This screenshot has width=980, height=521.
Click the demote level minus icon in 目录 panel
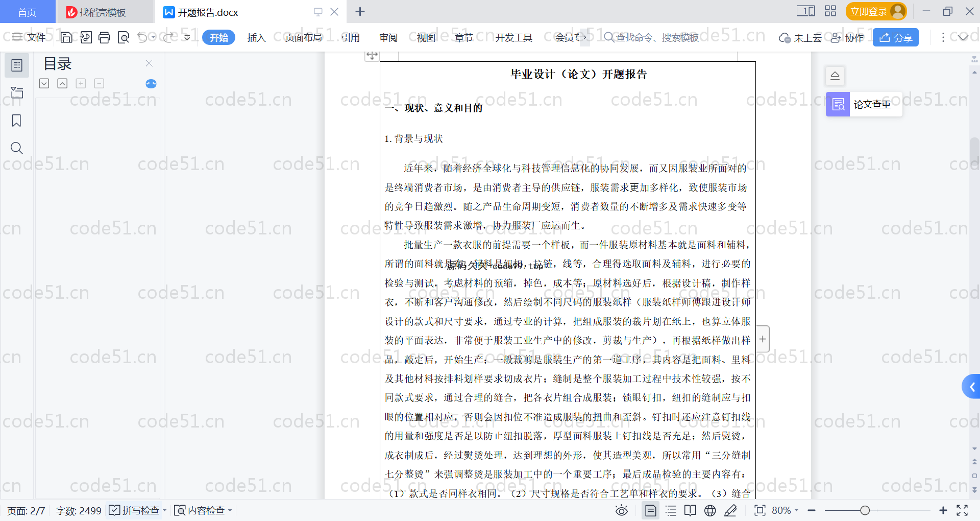point(99,83)
